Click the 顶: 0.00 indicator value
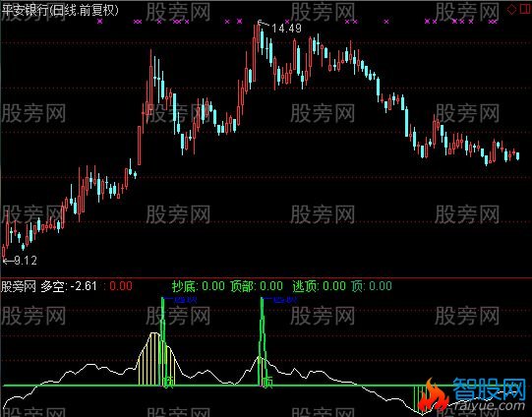Image resolution: width=532 pixels, height=417 pixels. [372, 286]
